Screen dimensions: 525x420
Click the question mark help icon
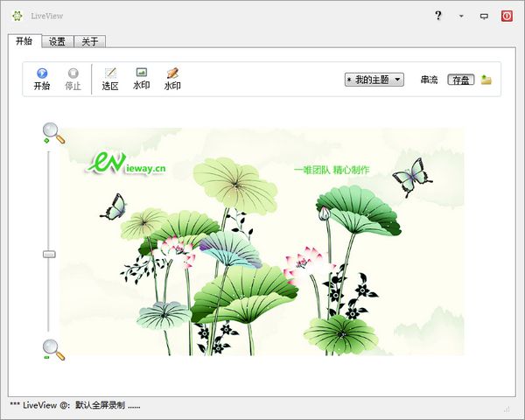(438, 16)
